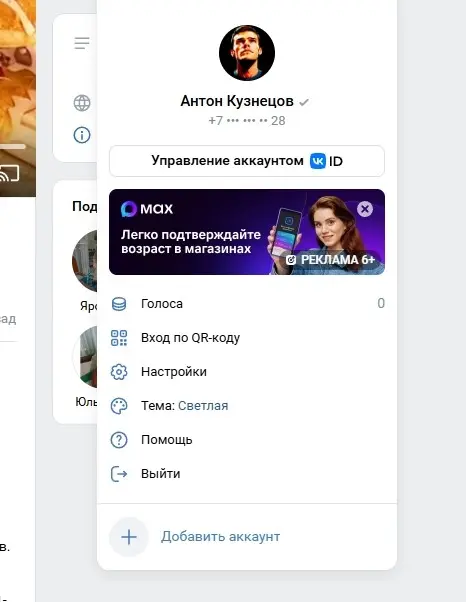Click the hamburger lines icon behind menu
This screenshot has width=466, height=602.
pos(82,43)
